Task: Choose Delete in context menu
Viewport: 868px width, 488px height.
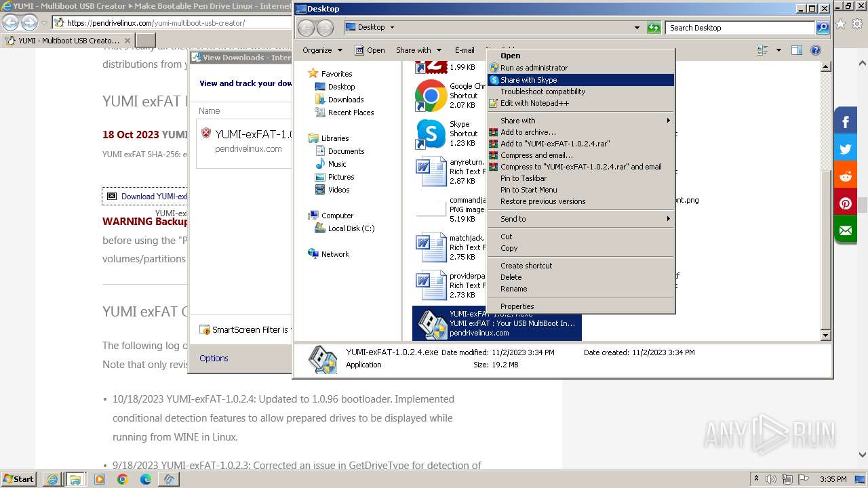Action: [580, 277]
